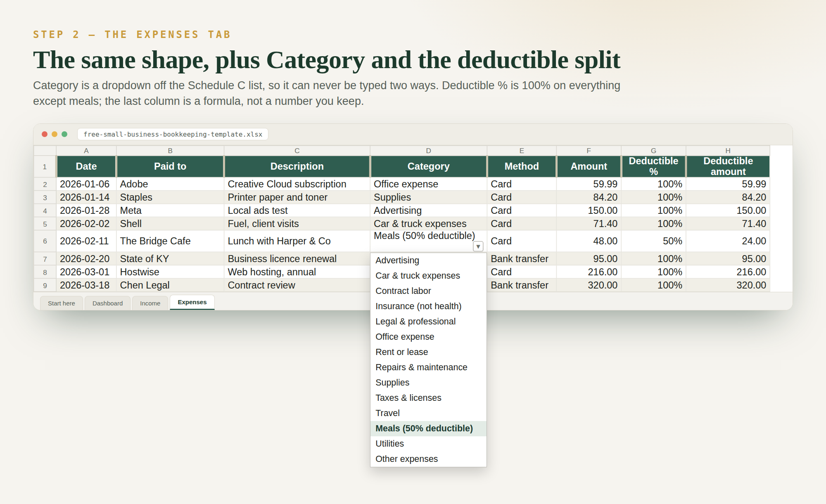The width and height of the screenshot is (826, 504).
Task: Select highlighted Meals (50% deductible) option
Action: 428,428
